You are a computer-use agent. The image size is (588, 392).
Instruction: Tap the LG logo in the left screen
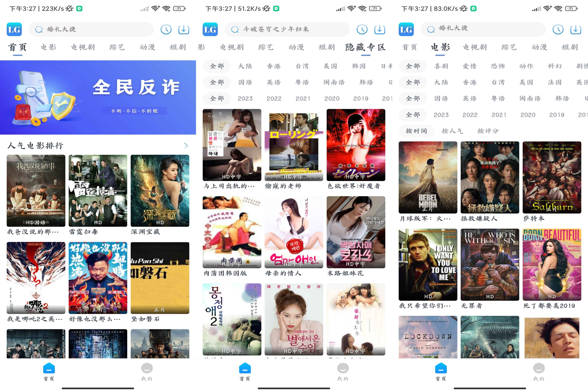click(x=14, y=30)
